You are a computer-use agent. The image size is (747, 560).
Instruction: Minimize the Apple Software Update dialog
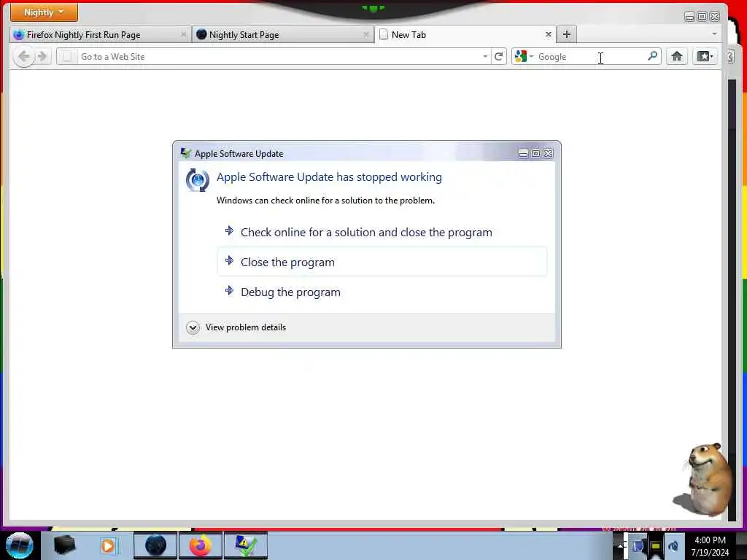tap(523, 153)
